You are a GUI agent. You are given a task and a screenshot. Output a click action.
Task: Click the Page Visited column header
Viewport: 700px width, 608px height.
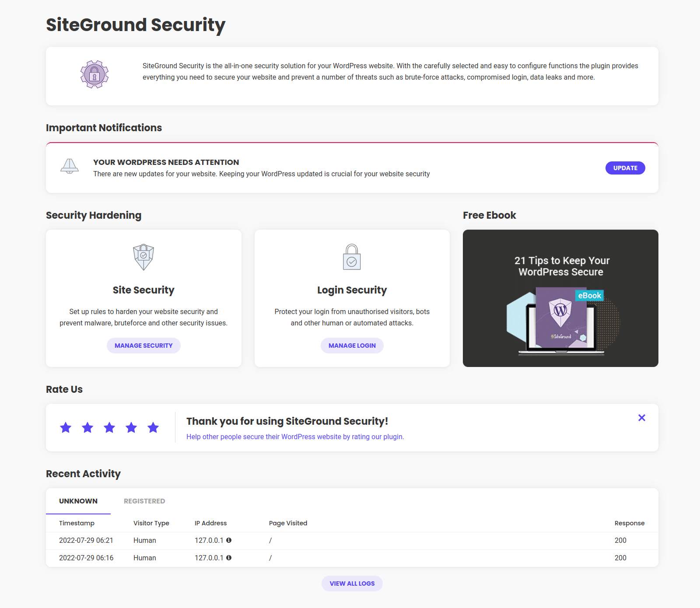288,523
